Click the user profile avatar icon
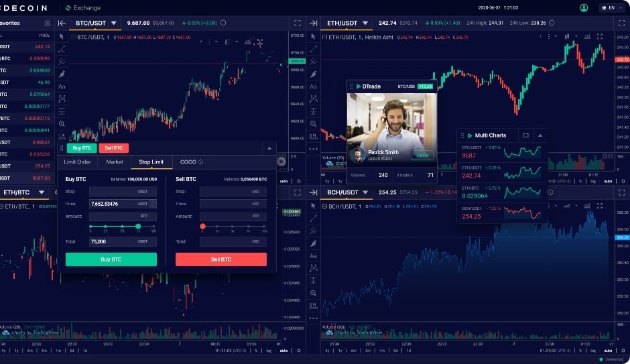Viewport: 630px width, 364px height. pyautogui.click(x=584, y=7)
